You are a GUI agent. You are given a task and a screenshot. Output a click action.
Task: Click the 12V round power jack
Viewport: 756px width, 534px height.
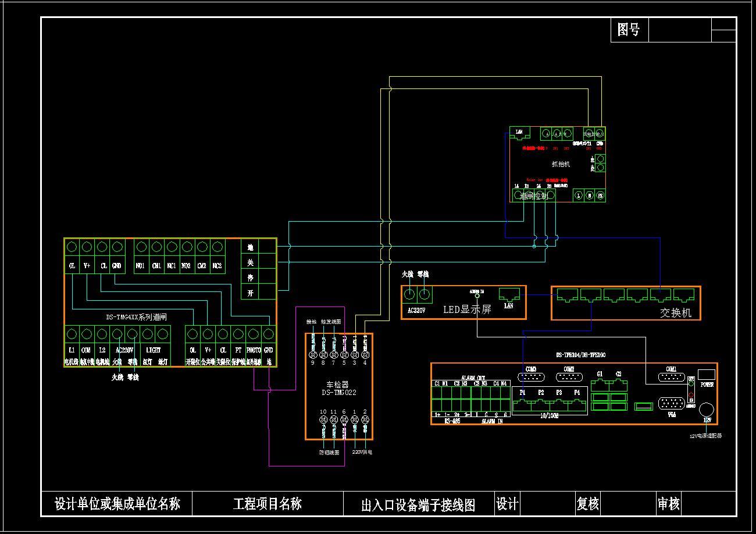[707, 408]
